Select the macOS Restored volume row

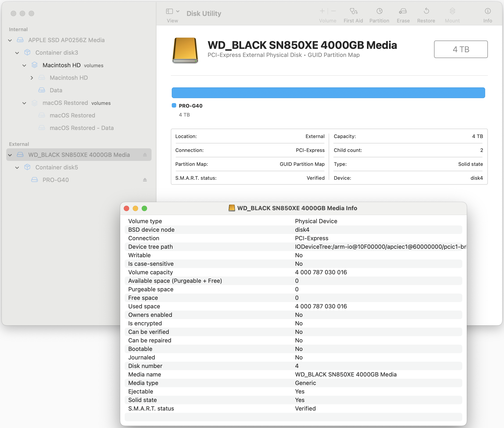[x=72, y=115]
